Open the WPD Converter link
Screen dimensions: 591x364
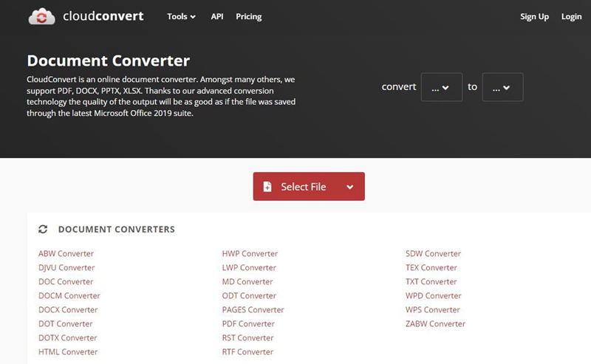434,296
